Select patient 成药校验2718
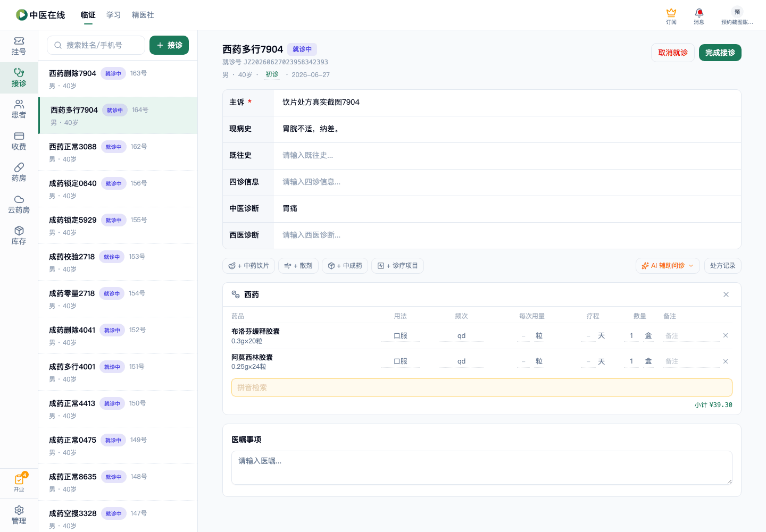Image resolution: width=766 pixels, height=532 pixels. pos(118,262)
